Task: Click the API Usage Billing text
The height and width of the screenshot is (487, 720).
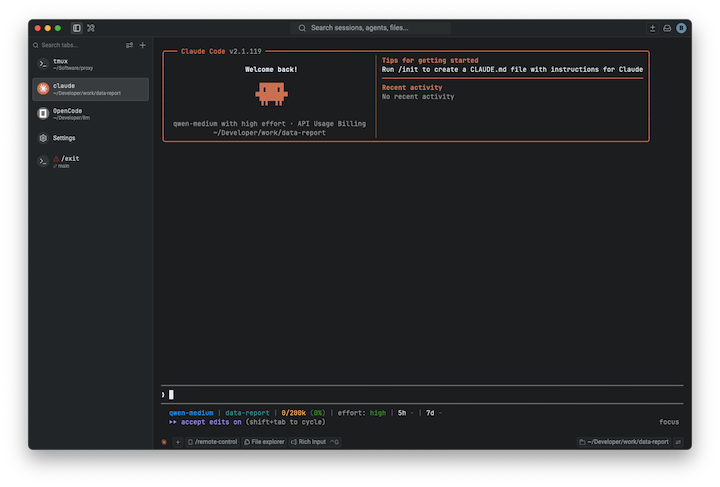Action: pyautogui.click(x=332, y=124)
